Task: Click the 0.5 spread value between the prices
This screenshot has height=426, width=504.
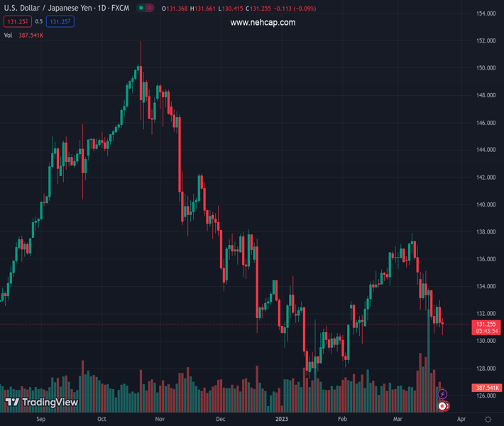Action: 40,21
